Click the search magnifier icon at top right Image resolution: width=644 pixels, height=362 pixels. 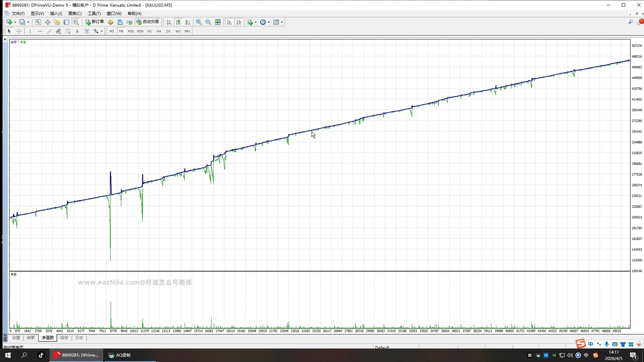631,22
